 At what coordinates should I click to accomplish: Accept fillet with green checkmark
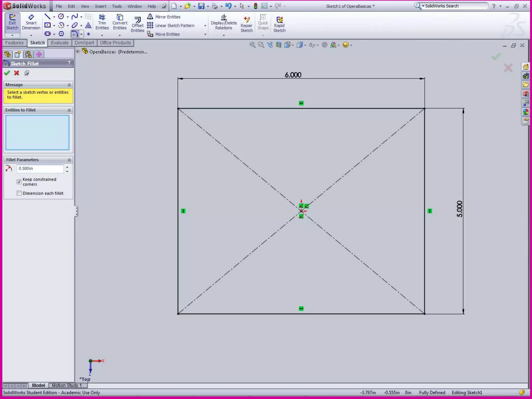[7, 73]
